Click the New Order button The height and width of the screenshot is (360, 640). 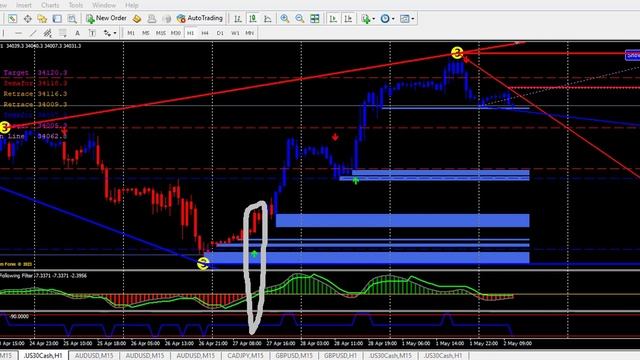(107, 18)
